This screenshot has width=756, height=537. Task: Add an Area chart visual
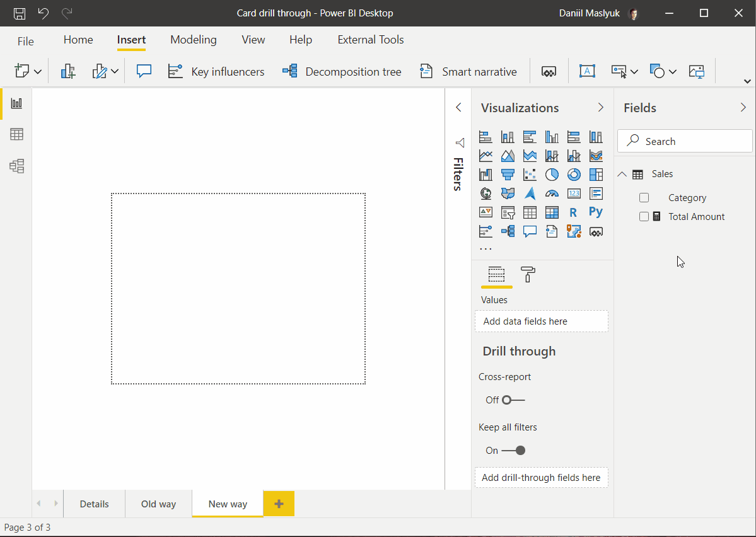pyautogui.click(x=508, y=156)
